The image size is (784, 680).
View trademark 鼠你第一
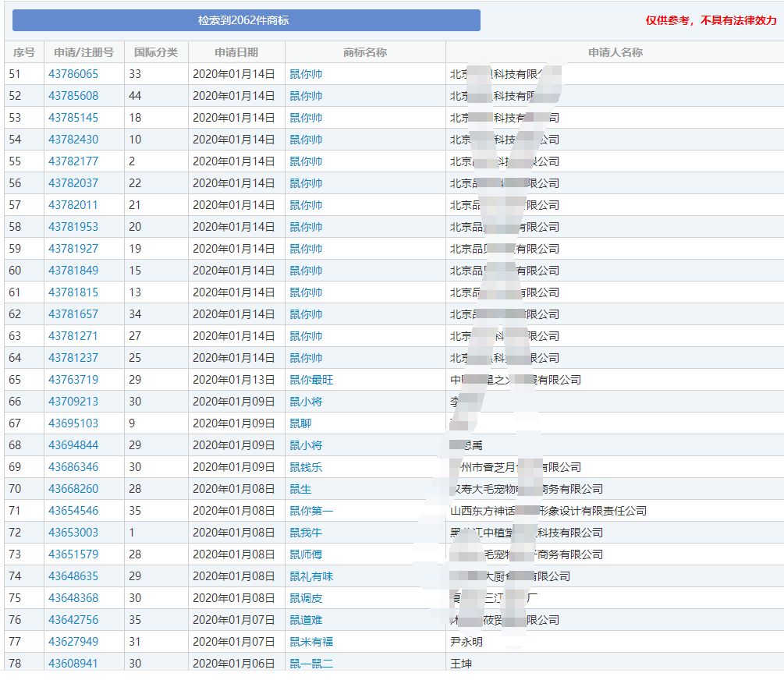point(311,511)
